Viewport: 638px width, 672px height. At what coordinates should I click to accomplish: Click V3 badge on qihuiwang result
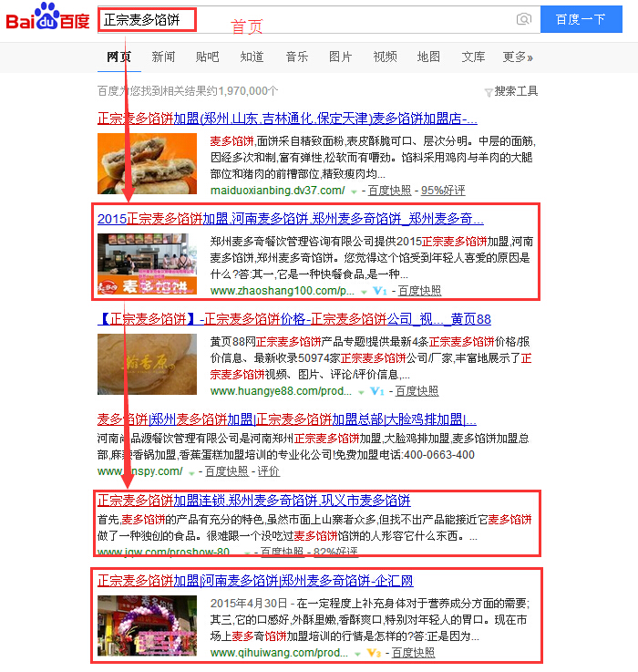[374, 653]
